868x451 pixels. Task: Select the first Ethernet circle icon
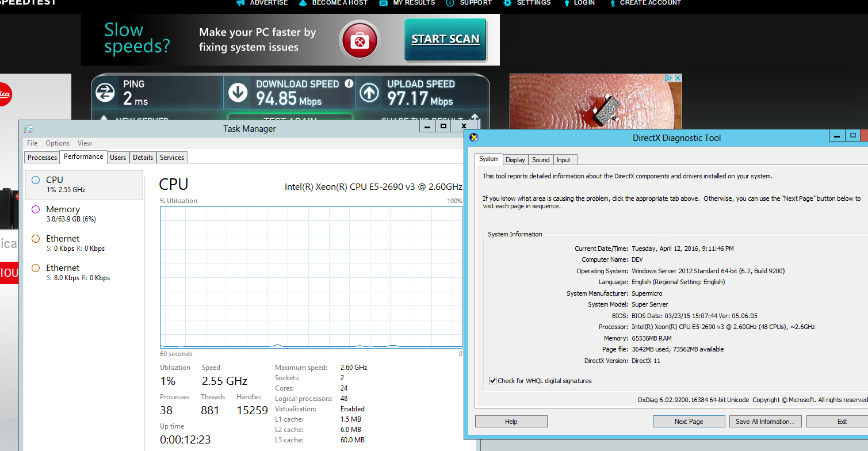(x=36, y=239)
